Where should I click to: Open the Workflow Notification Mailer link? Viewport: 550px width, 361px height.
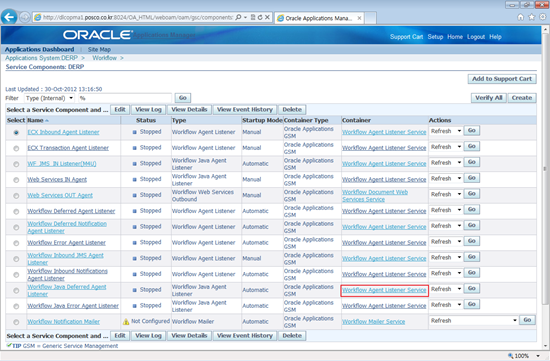(x=63, y=322)
